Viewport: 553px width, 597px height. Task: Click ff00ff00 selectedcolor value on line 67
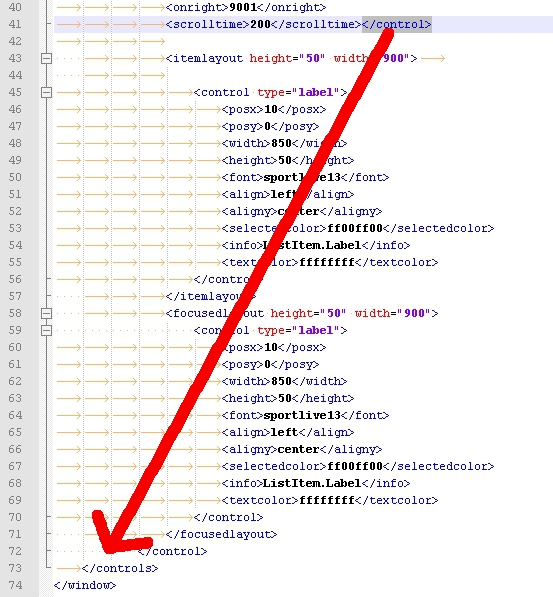pos(355,466)
